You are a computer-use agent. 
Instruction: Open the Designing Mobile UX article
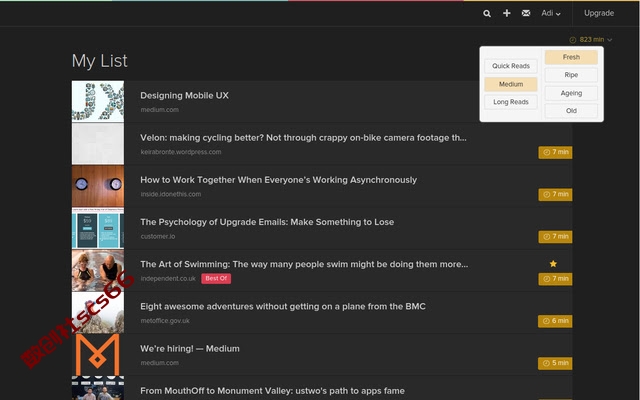(x=184, y=96)
